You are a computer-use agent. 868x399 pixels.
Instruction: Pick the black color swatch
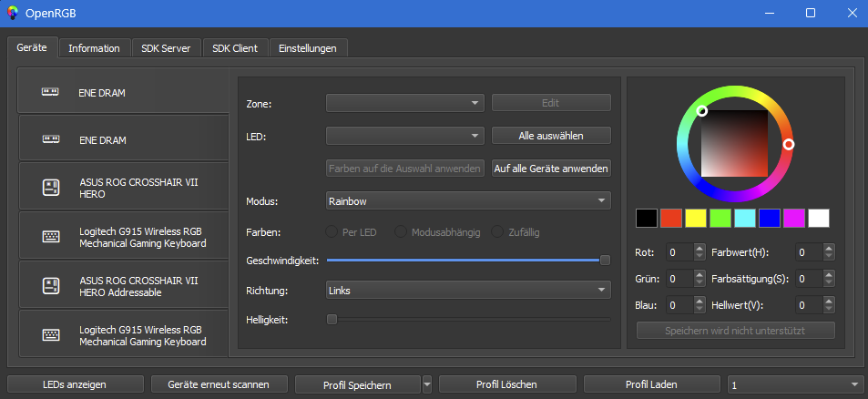point(647,218)
